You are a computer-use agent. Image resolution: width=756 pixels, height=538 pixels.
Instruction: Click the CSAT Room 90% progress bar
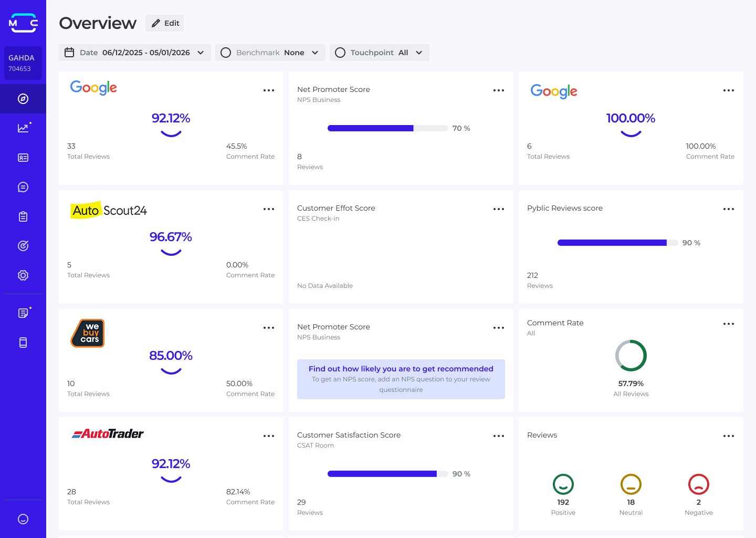pos(388,474)
